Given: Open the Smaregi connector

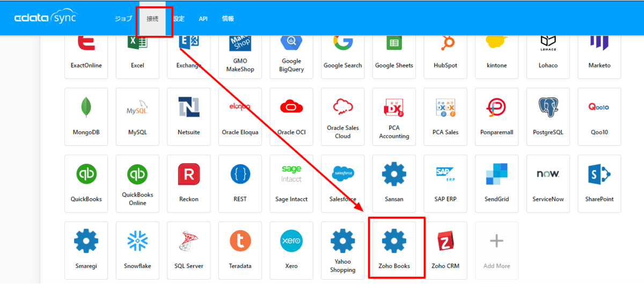Looking at the screenshot, I should pos(86,251).
